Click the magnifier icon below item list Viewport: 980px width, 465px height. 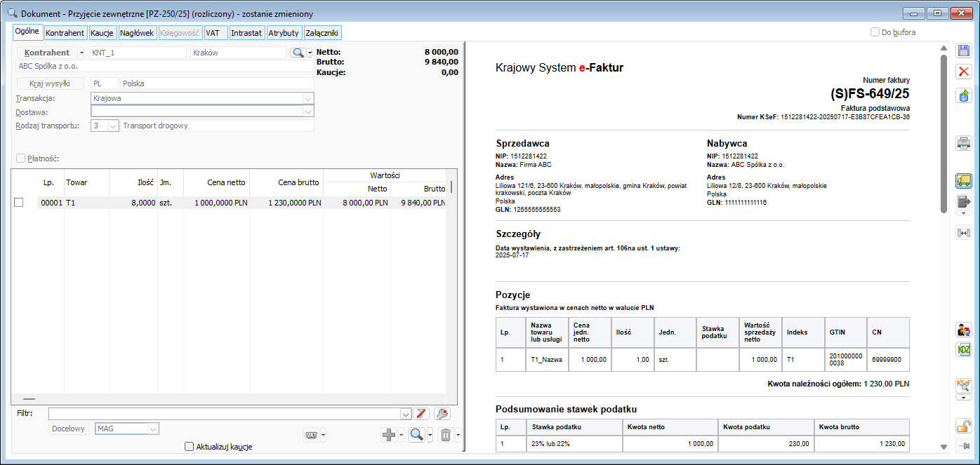point(417,435)
